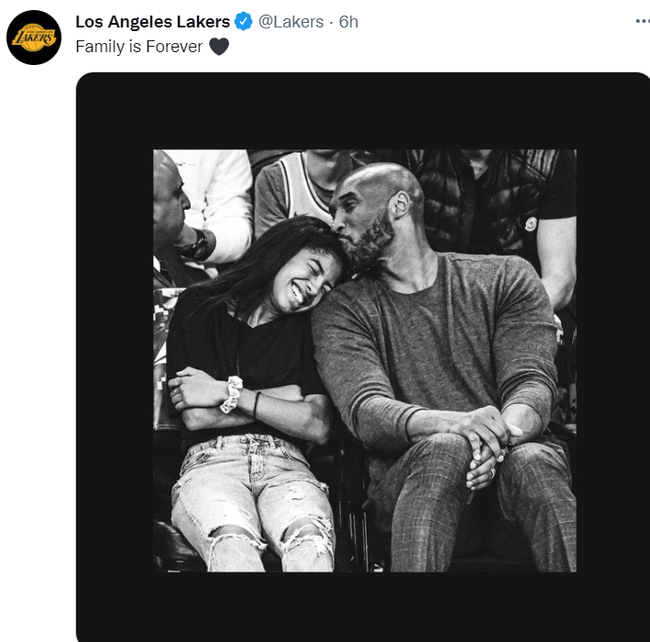Open the tweet via the 6h timestamp
Screen dimensions: 650x642
(x=349, y=22)
